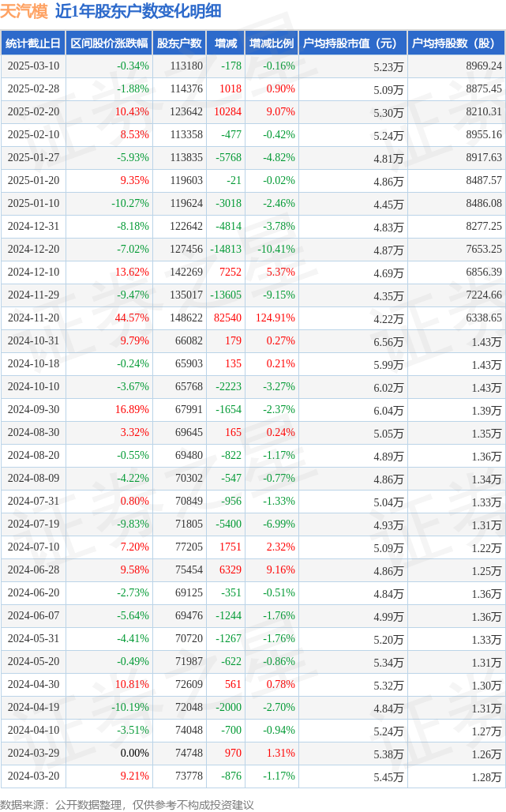Viewport: 506px width, 812px height.
Task: Click the 天汽模 stock name title
Action: pyautogui.click(x=24, y=11)
